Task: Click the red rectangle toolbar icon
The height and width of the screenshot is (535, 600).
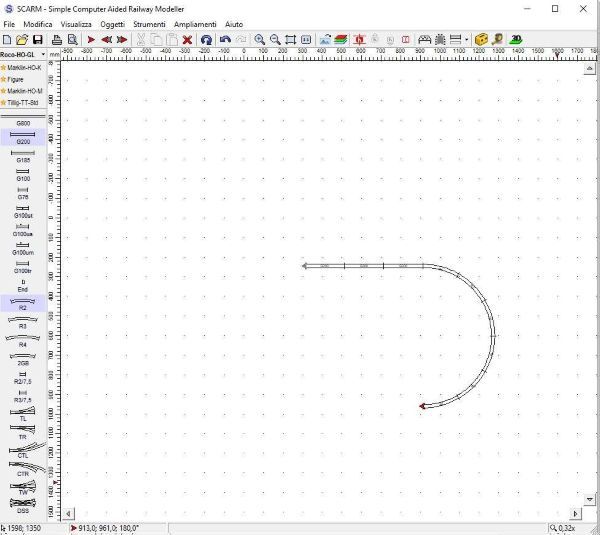Action: click(406, 39)
